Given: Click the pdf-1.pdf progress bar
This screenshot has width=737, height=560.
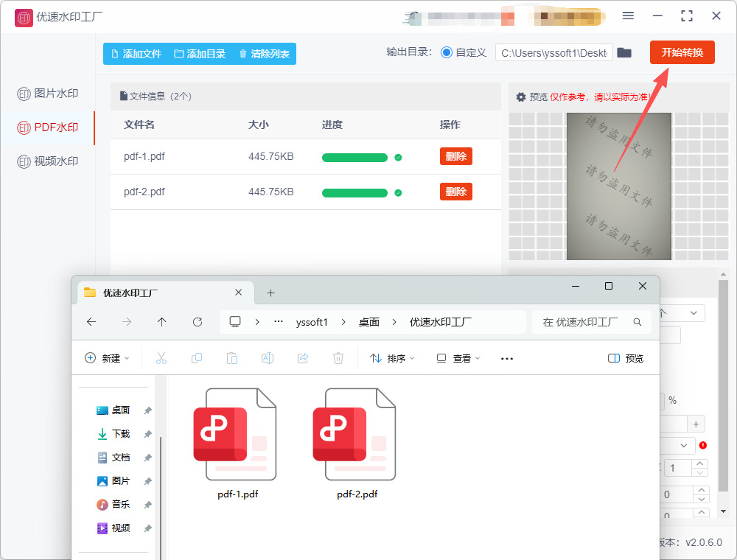Looking at the screenshot, I should pos(354,158).
